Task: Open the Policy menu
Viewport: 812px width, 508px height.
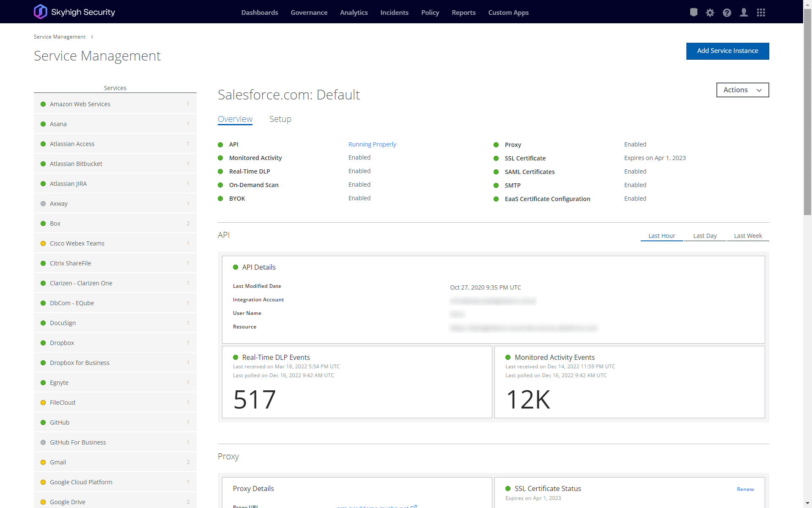Action: pyautogui.click(x=430, y=13)
